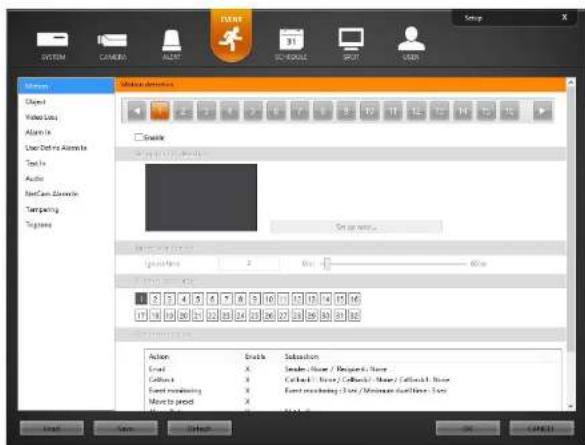Select channel 4 in channel selector strip
The width and height of the screenshot is (585, 445).
(x=230, y=111)
